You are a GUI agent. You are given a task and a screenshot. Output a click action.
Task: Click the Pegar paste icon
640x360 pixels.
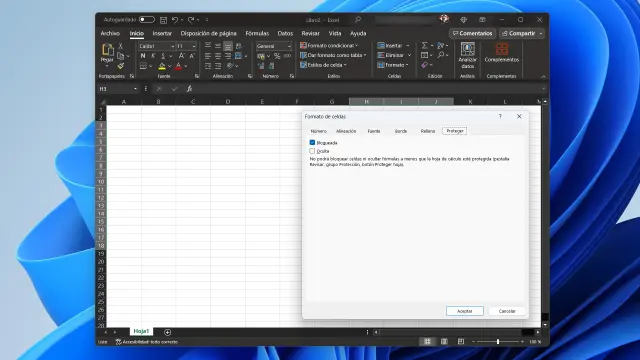tap(107, 50)
